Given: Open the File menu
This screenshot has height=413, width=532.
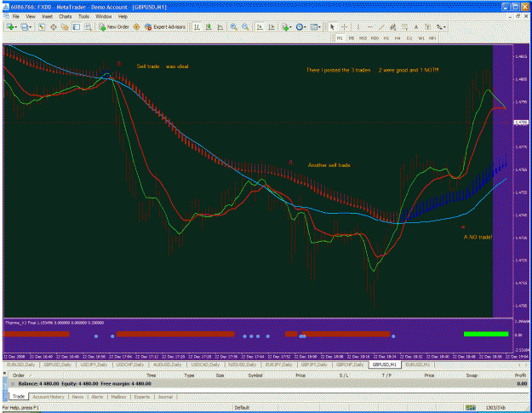Looking at the screenshot, I should [16, 16].
